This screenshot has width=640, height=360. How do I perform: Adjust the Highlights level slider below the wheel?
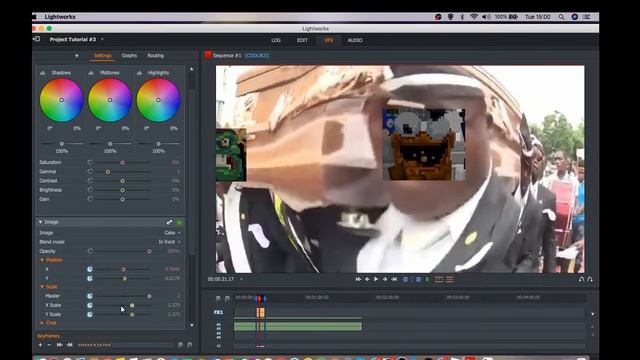(158, 144)
